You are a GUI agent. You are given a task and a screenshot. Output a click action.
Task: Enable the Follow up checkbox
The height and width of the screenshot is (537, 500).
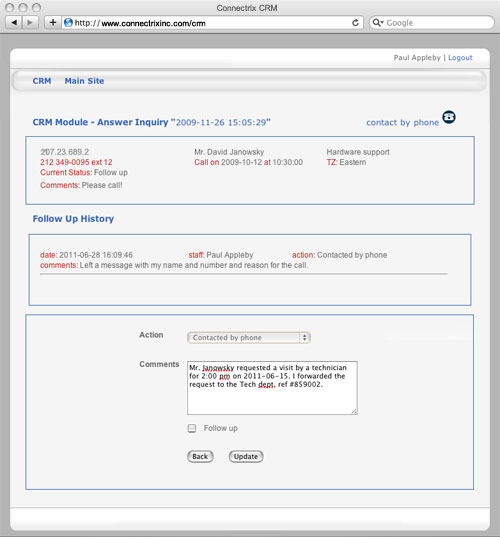click(192, 428)
